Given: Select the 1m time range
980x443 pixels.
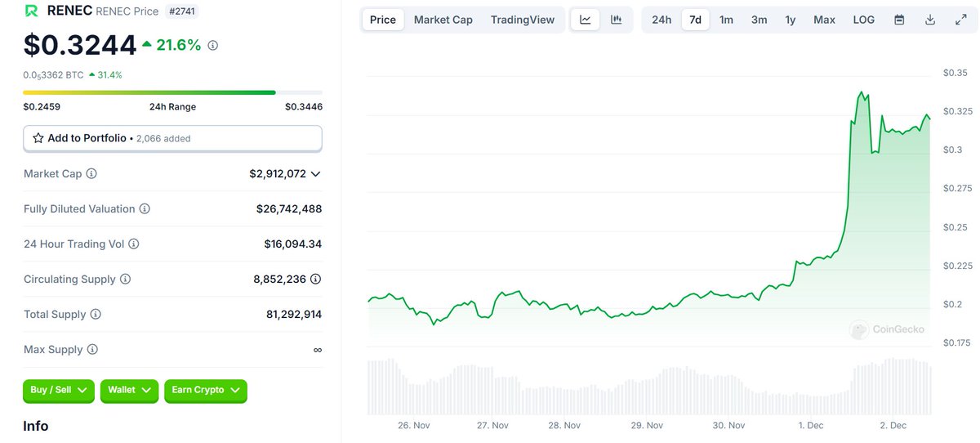Looking at the screenshot, I should pyautogui.click(x=726, y=20).
